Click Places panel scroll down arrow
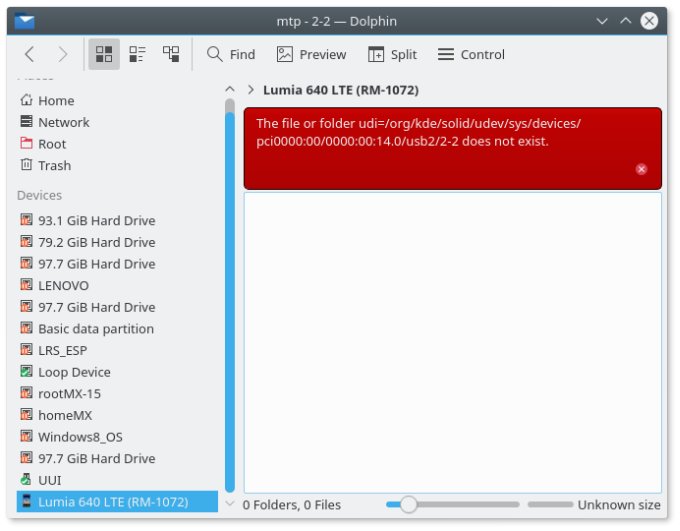680x531 pixels. pyautogui.click(x=230, y=504)
